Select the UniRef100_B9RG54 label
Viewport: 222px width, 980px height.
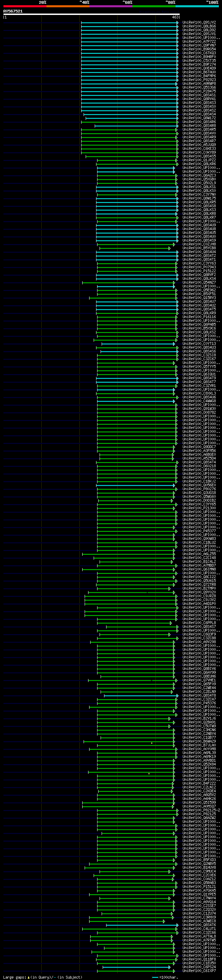click(199, 49)
